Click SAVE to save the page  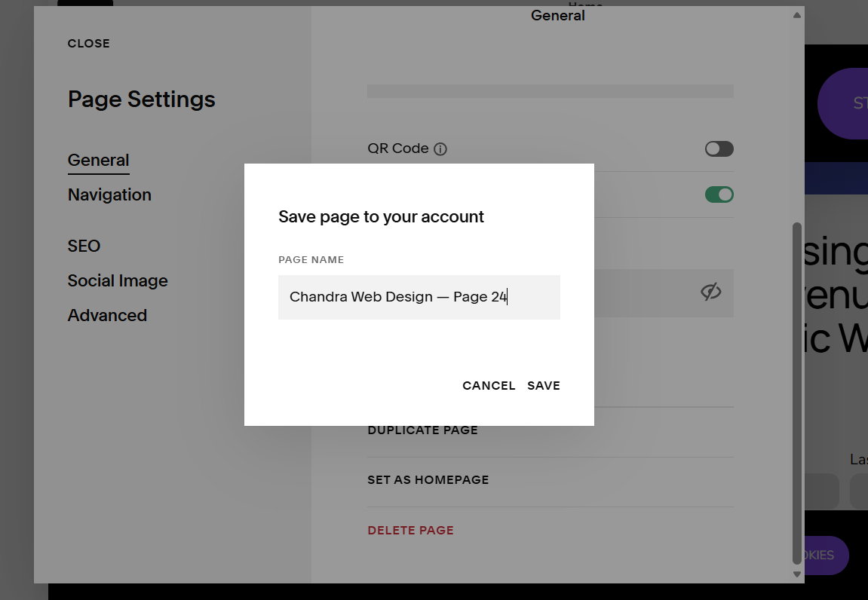[x=543, y=385]
